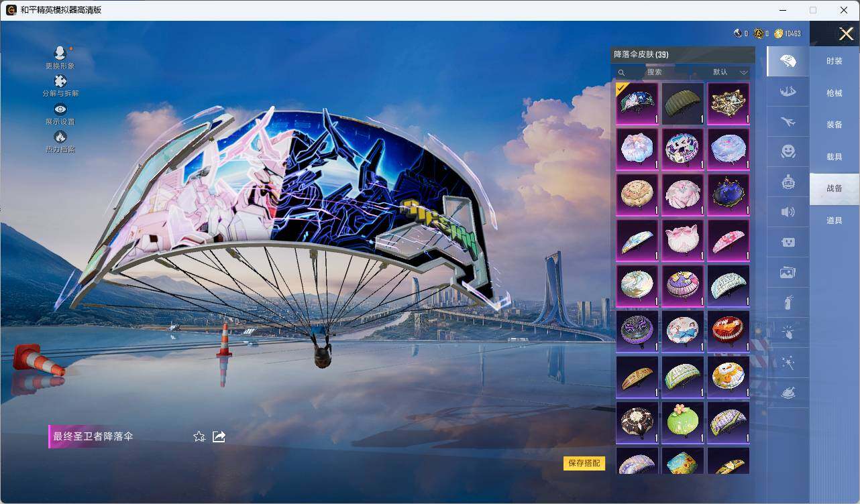Image resolution: width=860 pixels, height=504 pixels.
Task: Choose the white parachute with blue bow
Action: 683,331
